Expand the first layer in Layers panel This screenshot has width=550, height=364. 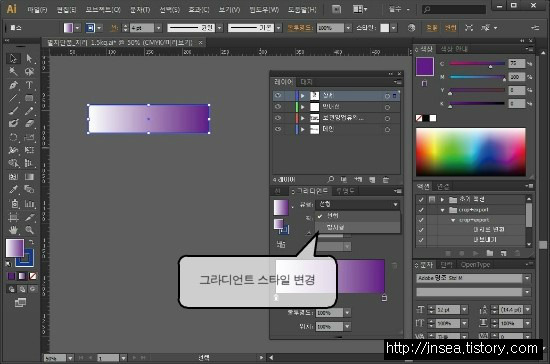point(303,95)
